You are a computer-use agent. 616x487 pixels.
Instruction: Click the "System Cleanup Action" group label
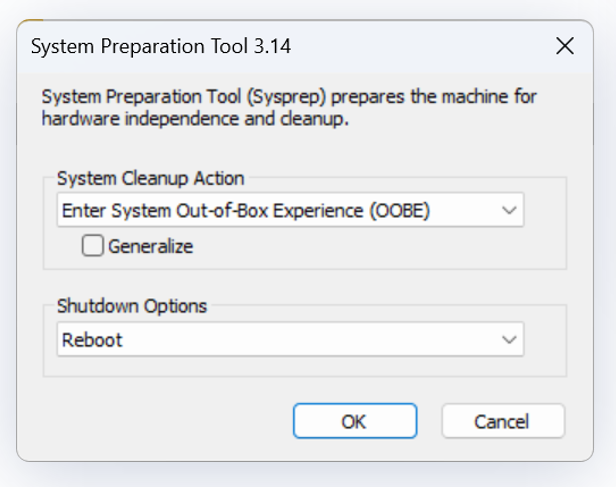[150, 178]
